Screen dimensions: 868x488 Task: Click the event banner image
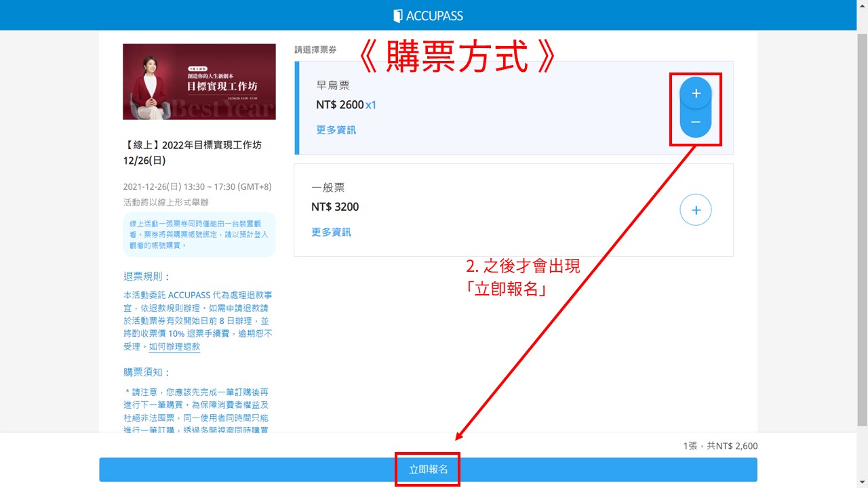click(x=199, y=82)
